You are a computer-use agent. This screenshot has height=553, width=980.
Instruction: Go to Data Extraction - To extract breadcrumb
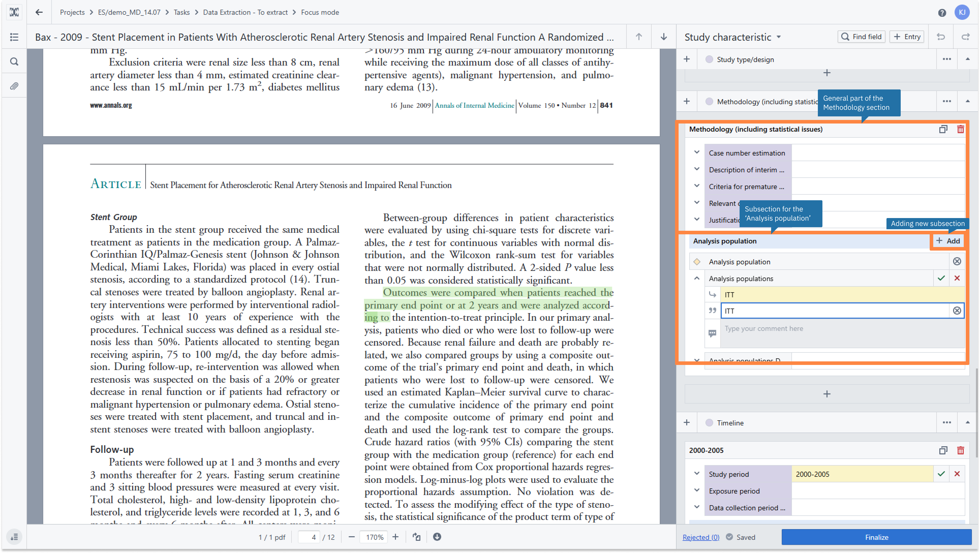click(x=245, y=12)
